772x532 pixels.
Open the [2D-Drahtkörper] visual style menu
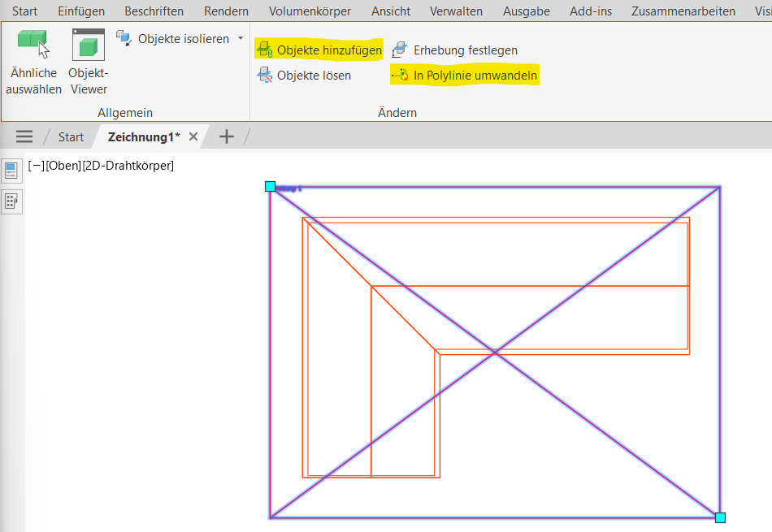(128, 167)
